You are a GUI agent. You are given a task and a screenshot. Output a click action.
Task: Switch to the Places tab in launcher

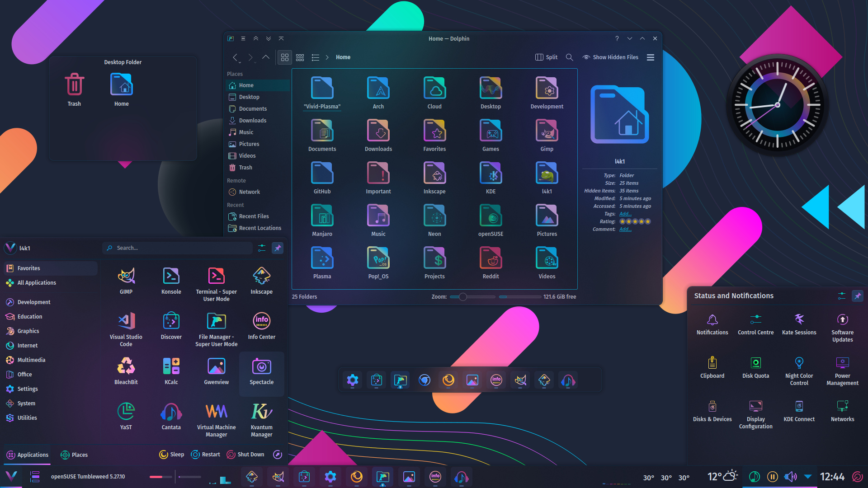(74, 455)
